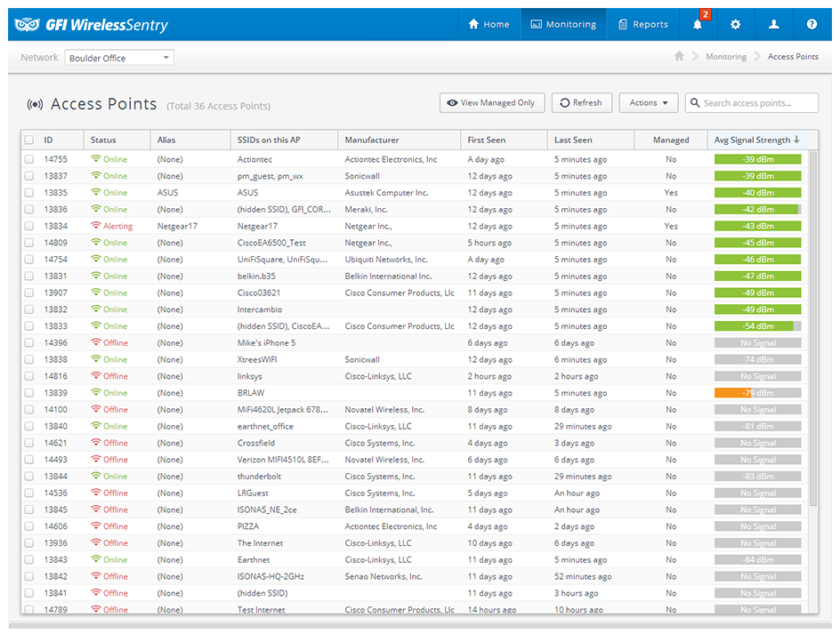The height and width of the screenshot is (634, 840).
Task: Open the Boulder Office network dropdown
Action: point(119,57)
